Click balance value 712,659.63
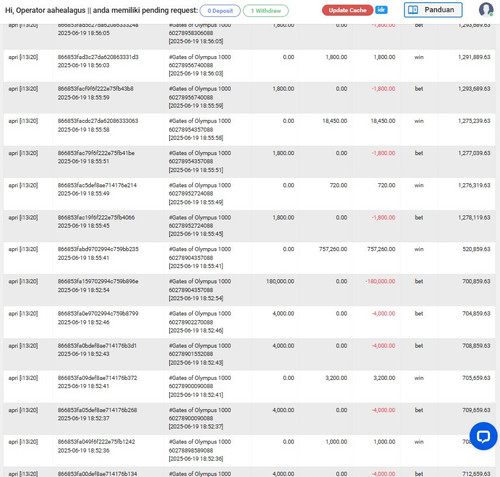The height and width of the screenshot is (477, 500). [x=476, y=474]
